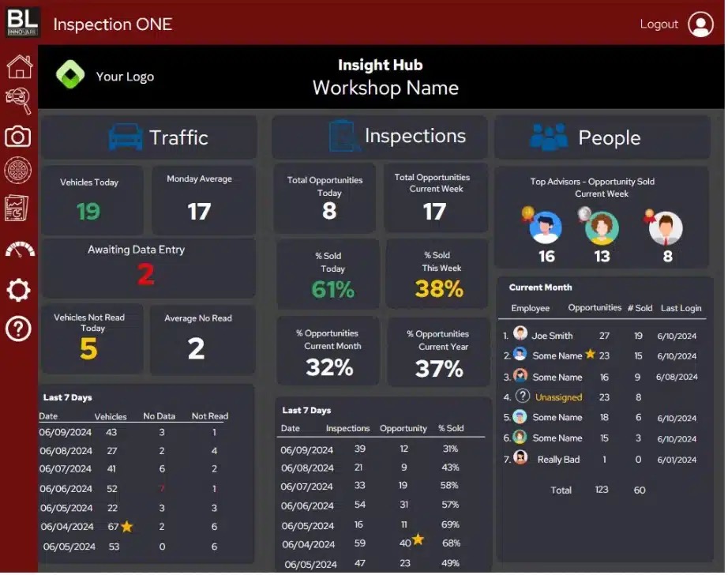This screenshot has width=728, height=575.
Task: Click the Unassigned employee row
Action: tap(557, 397)
